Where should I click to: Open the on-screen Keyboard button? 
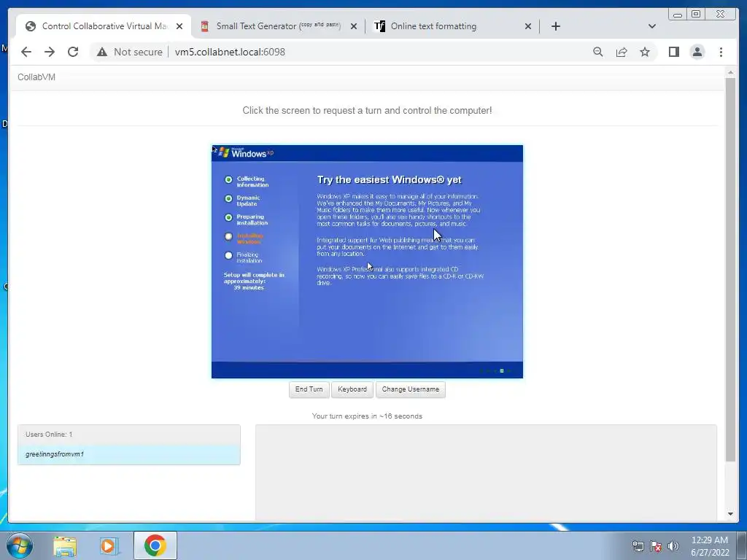click(x=352, y=389)
